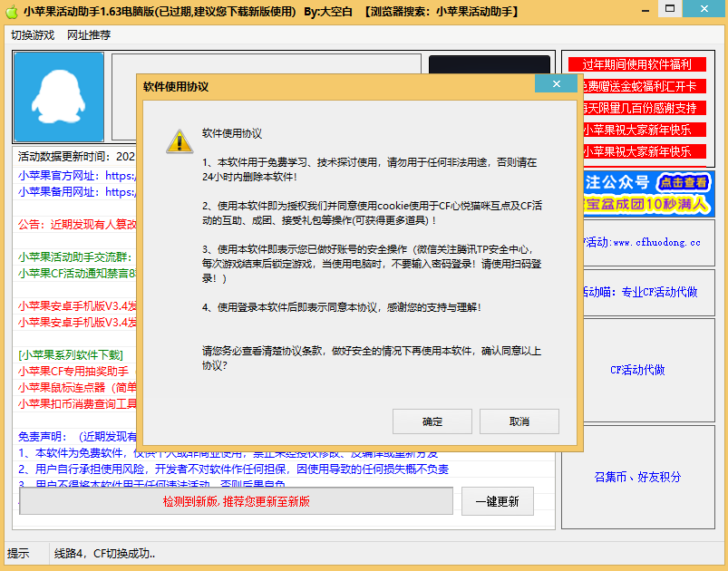Click the 检测到新版,推荐您更新至新版 bar
Image resolution: width=728 pixels, height=571 pixels.
[236, 501]
